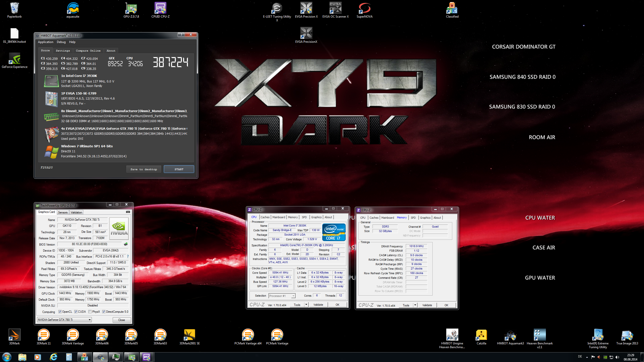Launch the 3DMark 11 desktop shortcut

pyautogui.click(x=44, y=337)
